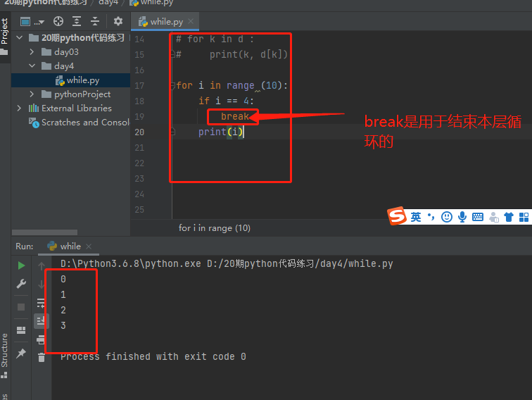Click the Project view selector icon
The height and width of the screenshot is (400, 532).
(x=25, y=22)
